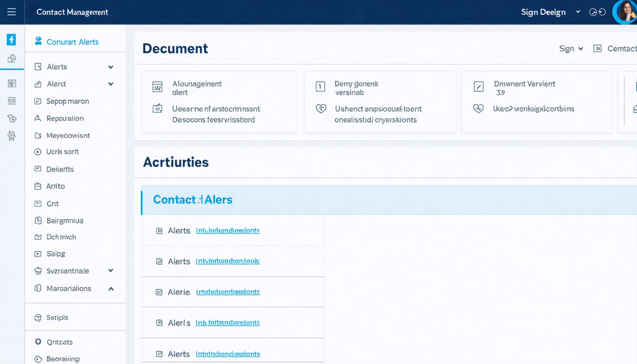
Task: Open Qntcats in sidebar
Action: (60, 342)
